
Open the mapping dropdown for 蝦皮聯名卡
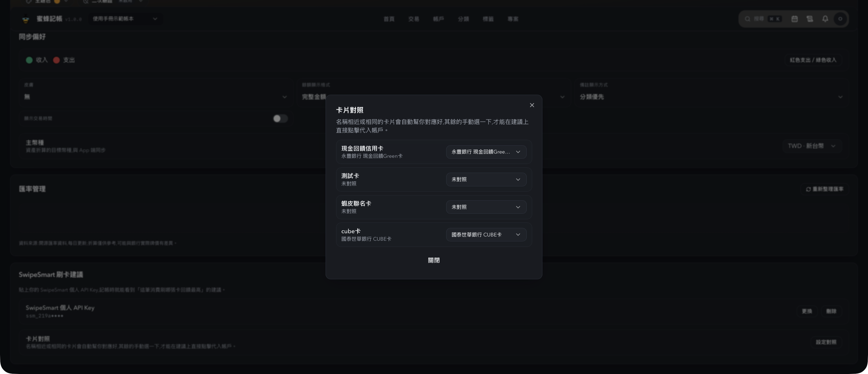pyautogui.click(x=486, y=207)
